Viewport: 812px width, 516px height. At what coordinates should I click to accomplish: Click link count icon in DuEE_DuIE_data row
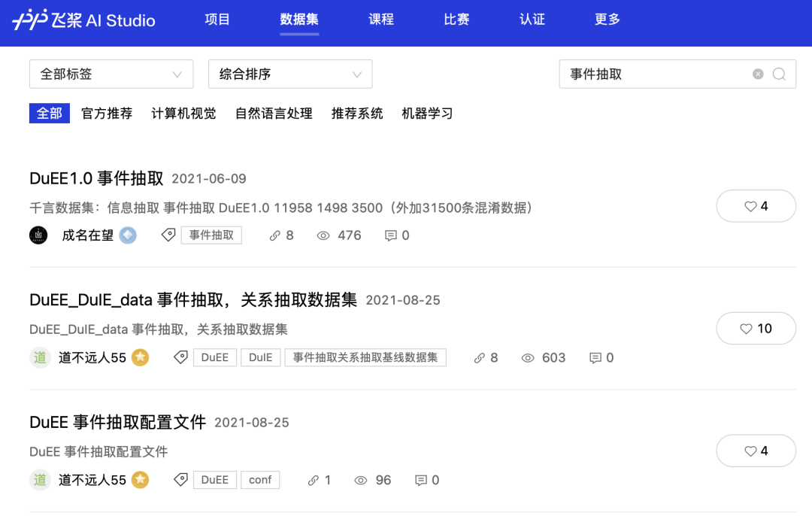[480, 358]
